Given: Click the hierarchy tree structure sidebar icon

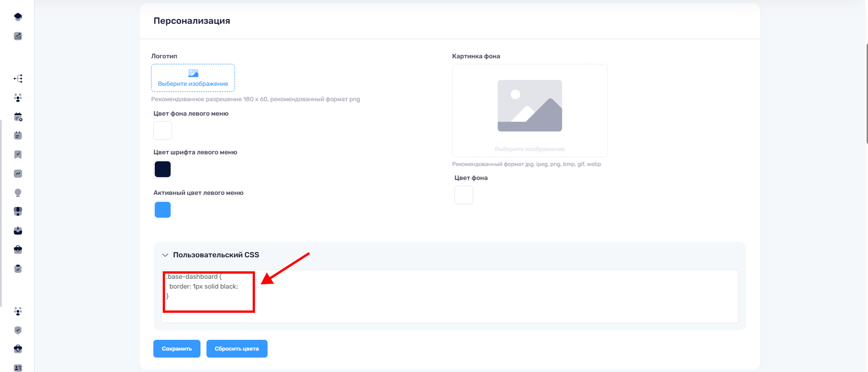Looking at the screenshot, I should [x=18, y=79].
